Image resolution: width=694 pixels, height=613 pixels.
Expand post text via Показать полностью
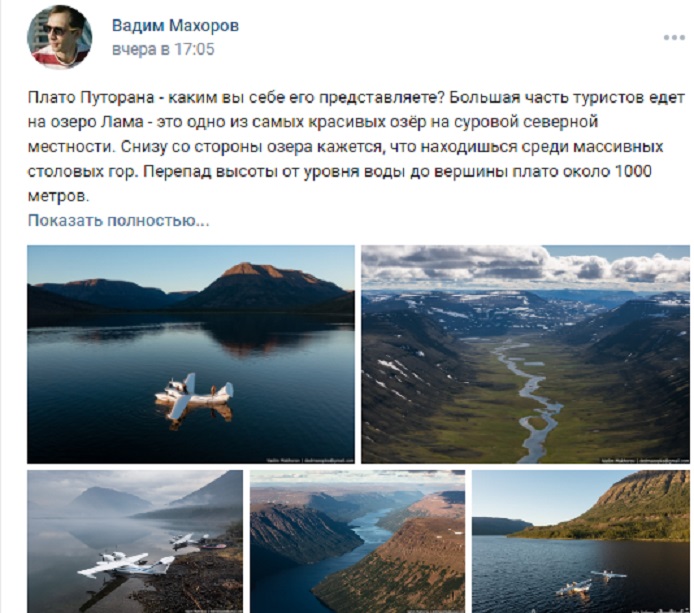118,220
